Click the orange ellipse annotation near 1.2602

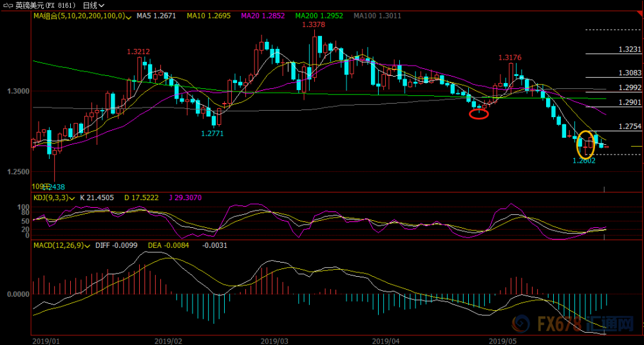coord(585,145)
